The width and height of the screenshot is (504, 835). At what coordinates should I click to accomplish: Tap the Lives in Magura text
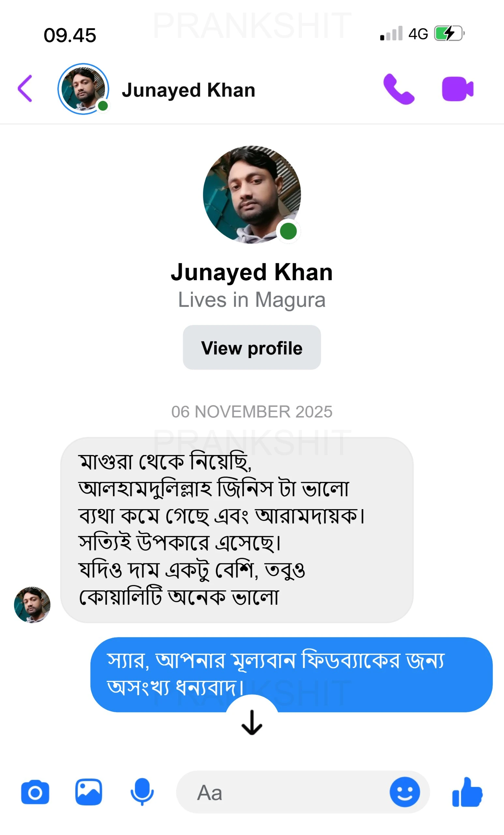coord(252,300)
